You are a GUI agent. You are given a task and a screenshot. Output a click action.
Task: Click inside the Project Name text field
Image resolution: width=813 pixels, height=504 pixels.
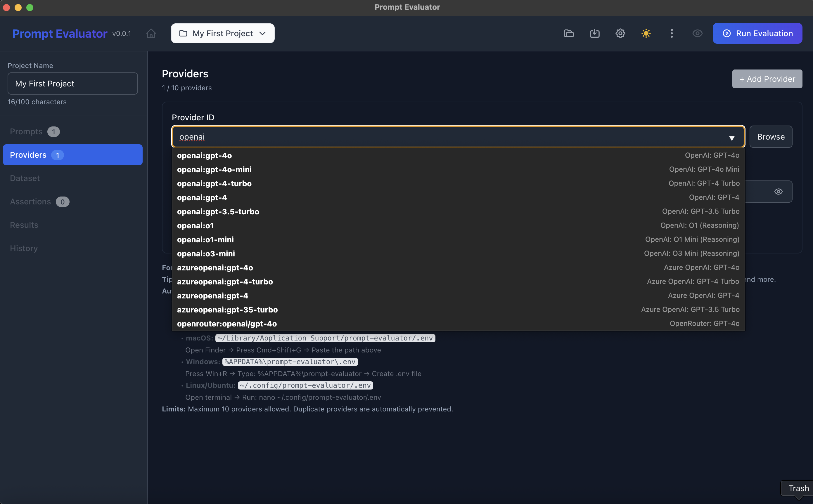72,83
